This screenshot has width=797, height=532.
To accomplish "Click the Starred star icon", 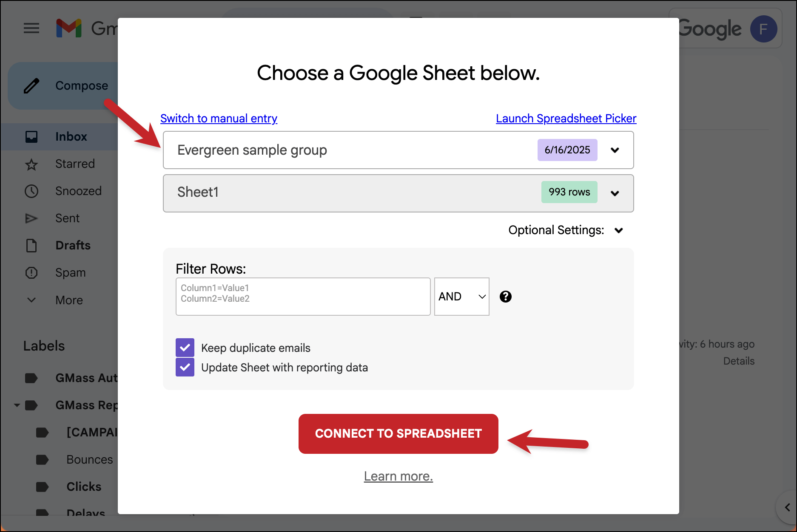I will [x=31, y=164].
